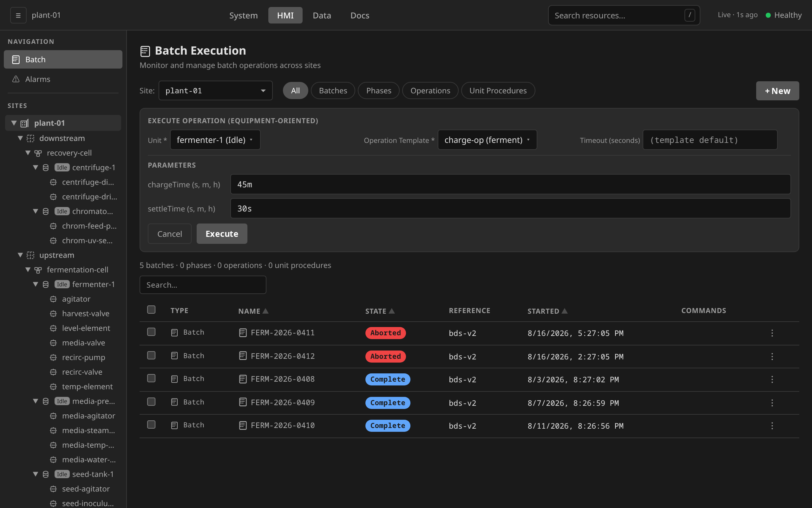The image size is (812, 508).
Task: Click the seed-tank-1 unit icon
Action: 46,474
